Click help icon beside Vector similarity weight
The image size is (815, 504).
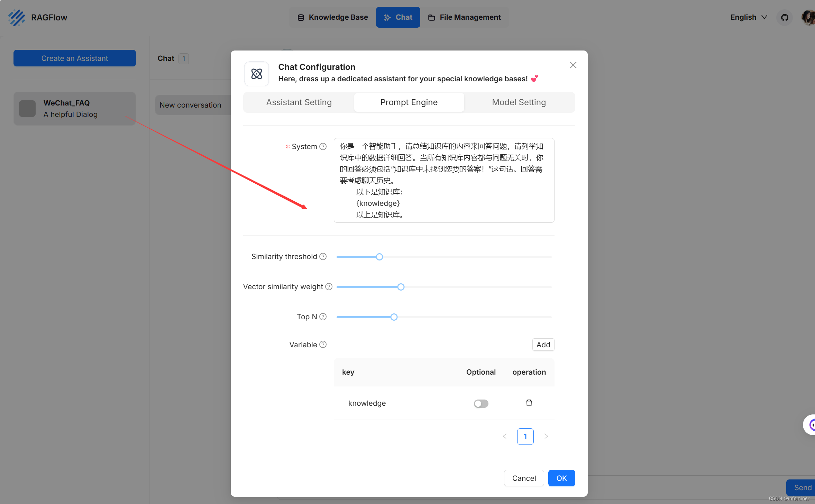329,287
